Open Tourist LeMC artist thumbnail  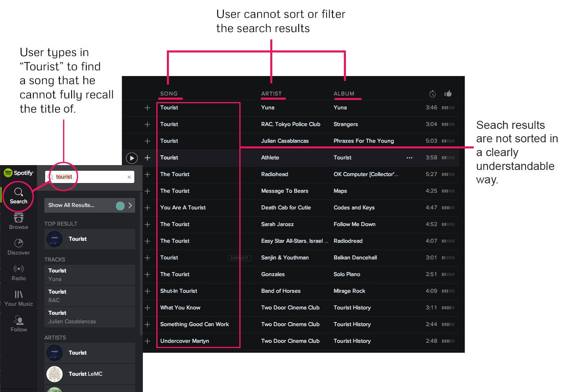(55, 374)
